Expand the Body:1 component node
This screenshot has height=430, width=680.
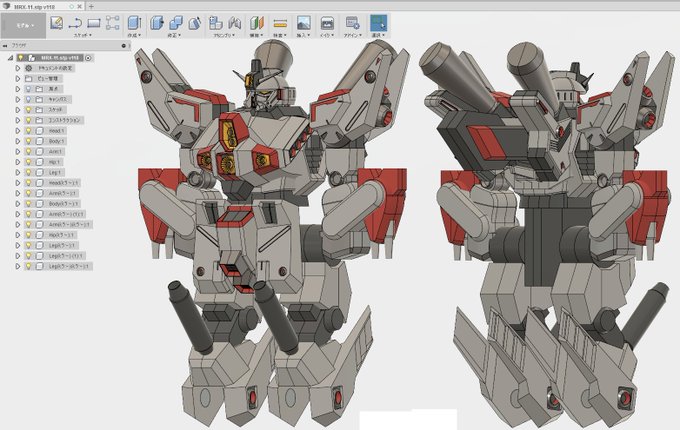18,141
